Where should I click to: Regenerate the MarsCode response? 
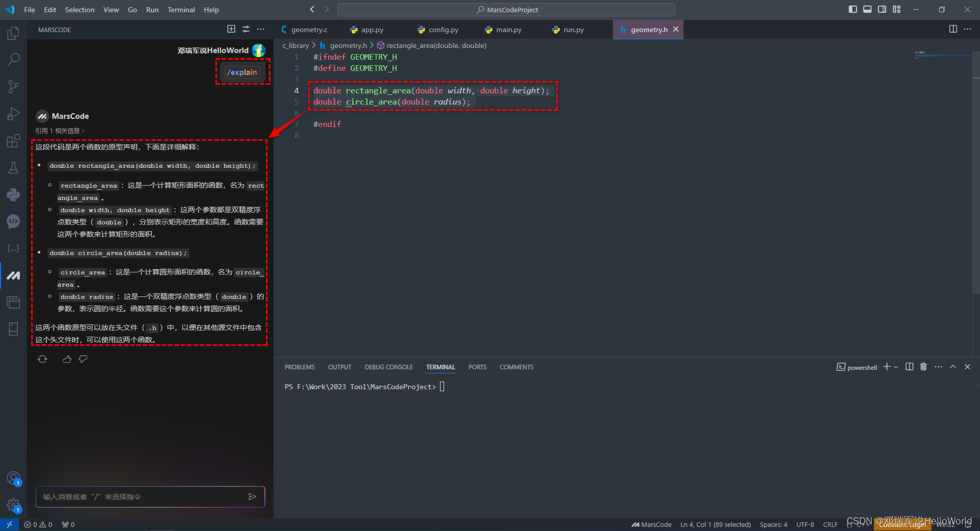pos(42,359)
